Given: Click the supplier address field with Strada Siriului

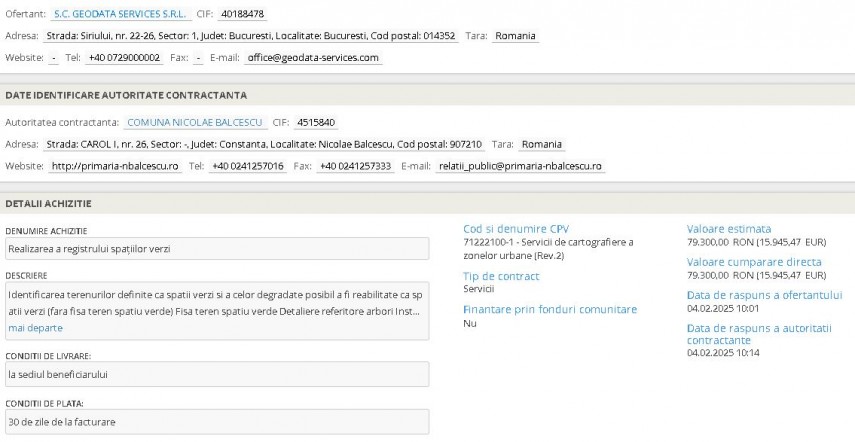Looking at the screenshot, I should [251, 36].
